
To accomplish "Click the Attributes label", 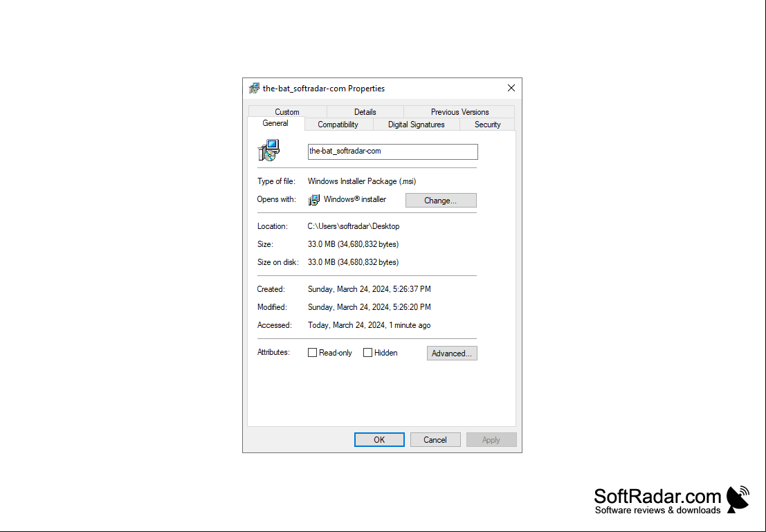I will tap(273, 352).
